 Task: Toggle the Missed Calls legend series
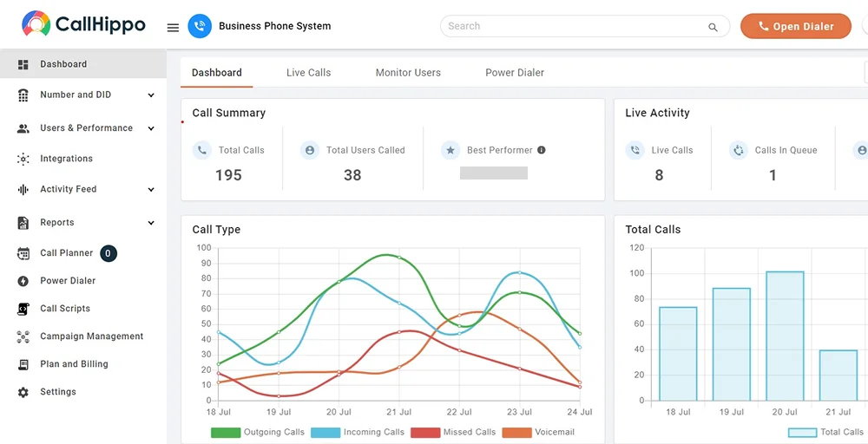pyautogui.click(x=453, y=433)
